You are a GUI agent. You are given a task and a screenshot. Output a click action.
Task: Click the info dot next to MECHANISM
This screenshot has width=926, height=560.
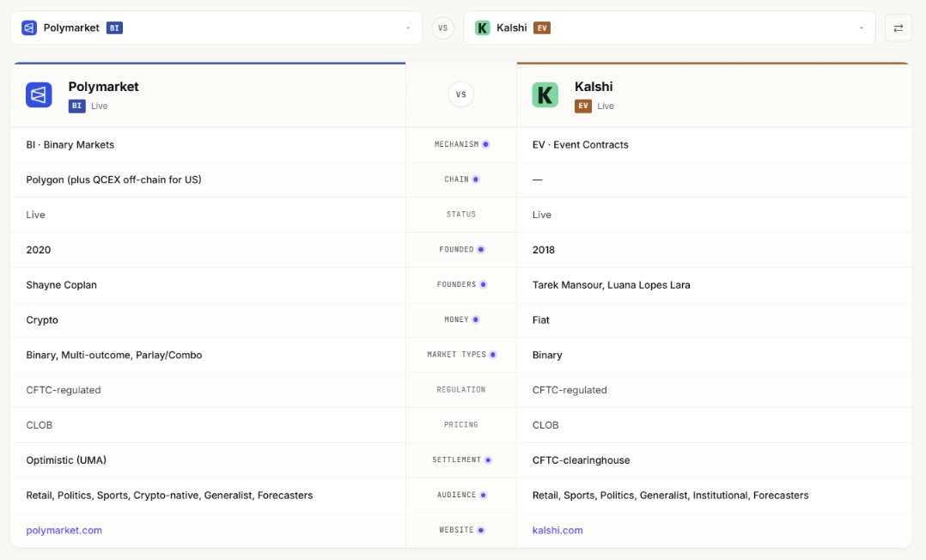coord(485,144)
